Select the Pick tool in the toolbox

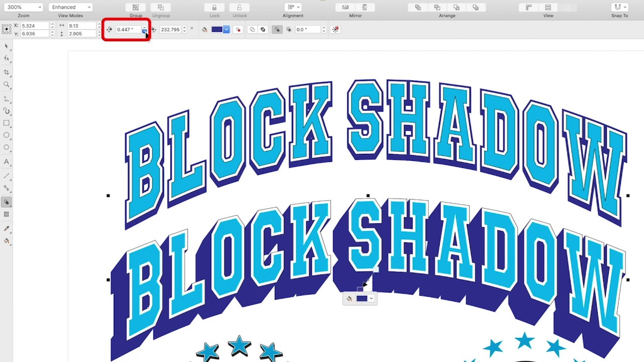coord(7,46)
